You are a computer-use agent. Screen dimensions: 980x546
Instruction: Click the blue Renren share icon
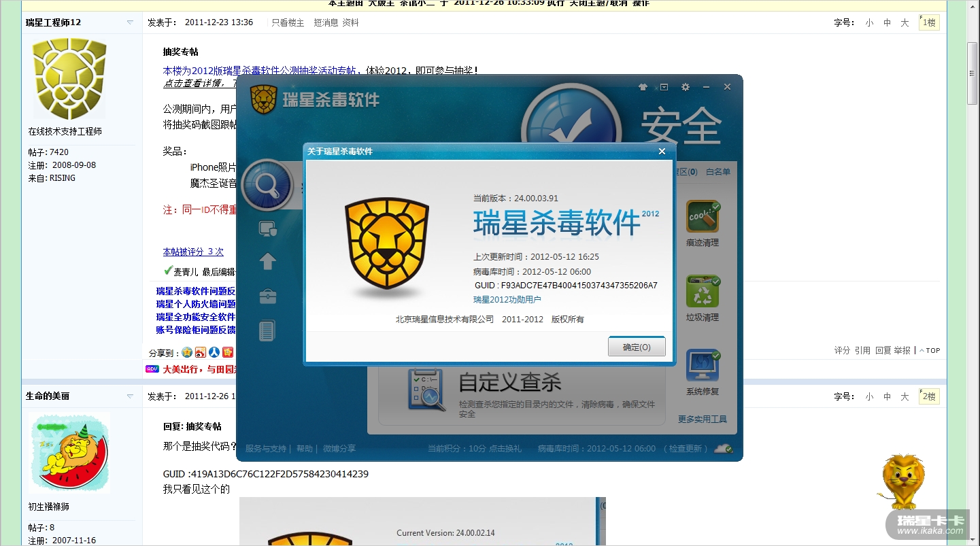point(214,352)
